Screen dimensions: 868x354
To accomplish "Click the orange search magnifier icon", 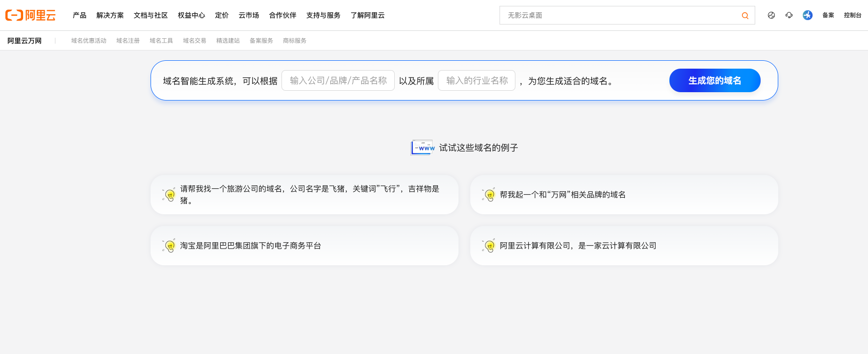I will (x=744, y=16).
